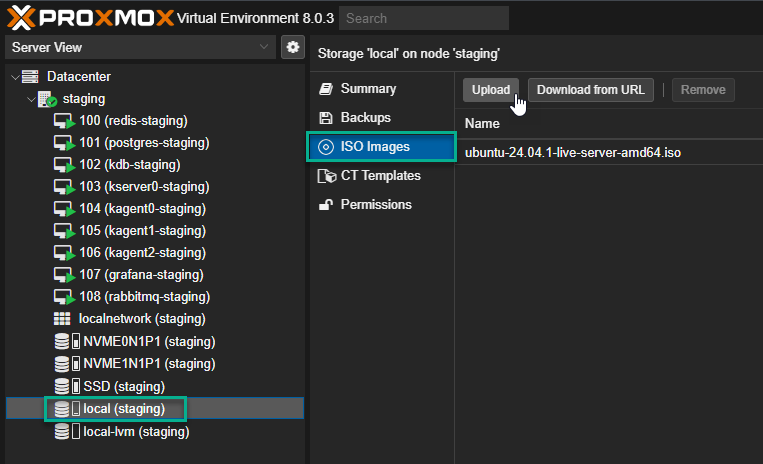Viewport: 763px width, 464px height.
Task: Switch to the Backups section
Action: coord(365,118)
